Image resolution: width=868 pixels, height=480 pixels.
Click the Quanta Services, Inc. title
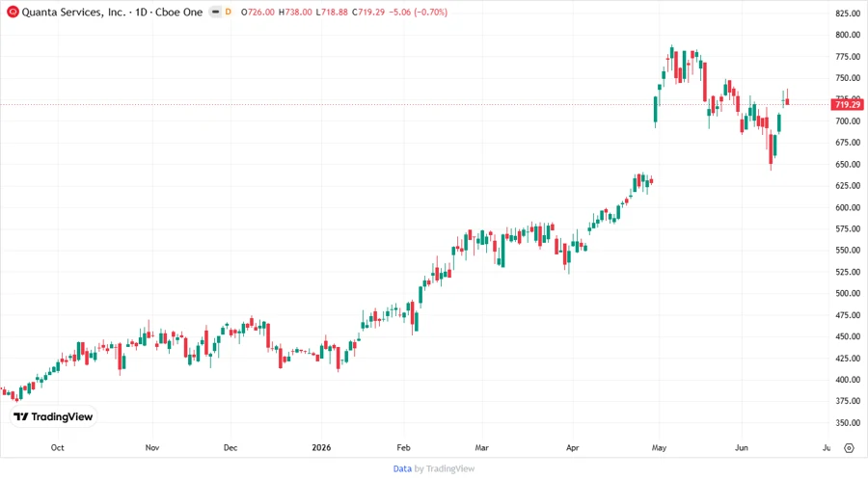(x=73, y=13)
